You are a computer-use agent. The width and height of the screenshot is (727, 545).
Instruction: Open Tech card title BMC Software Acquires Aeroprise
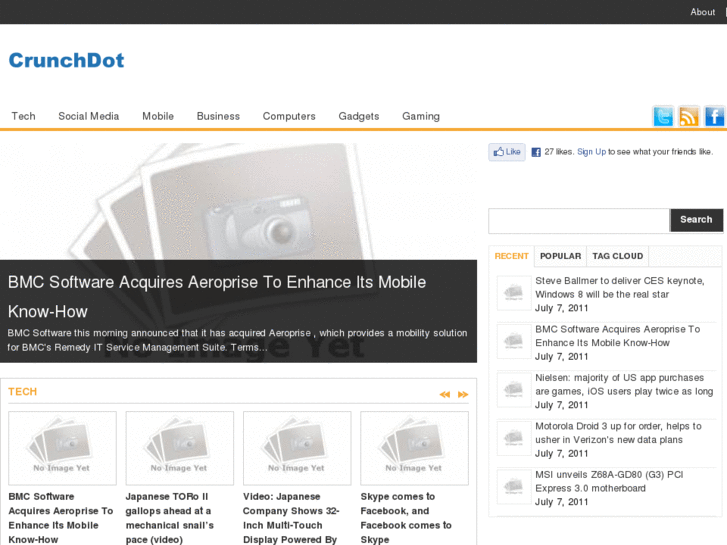61,518
